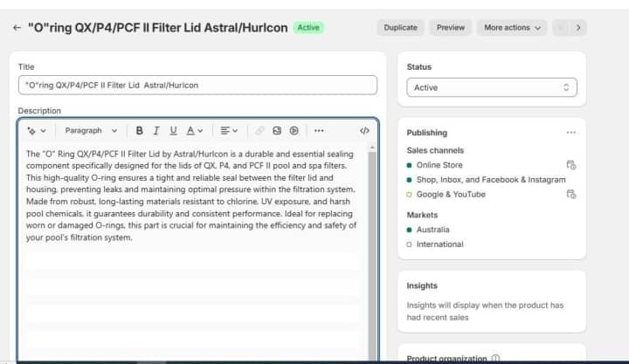Click the Product organization info icon

click(495, 358)
